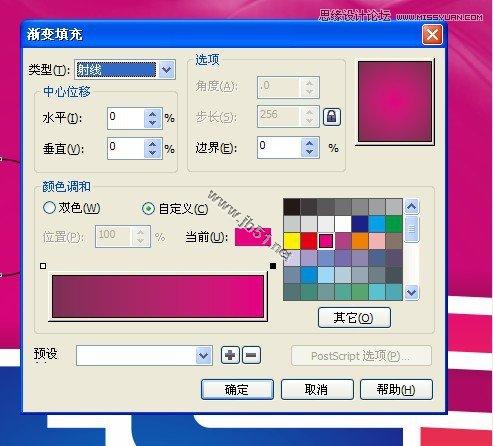Image resolution: width=493 pixels, height=446 pixels.
Task: Pick the green palette swatch in second row
Action: click(394, 224)
